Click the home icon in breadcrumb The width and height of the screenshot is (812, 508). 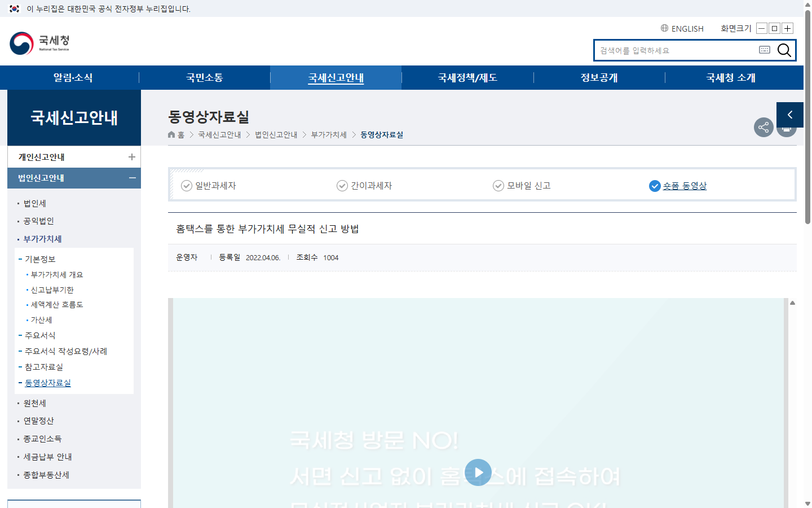(x=171, y=134)
